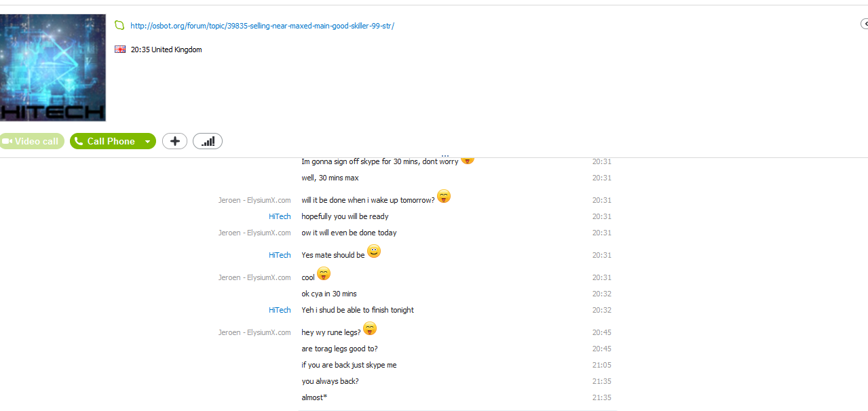Click the United Kingdom flag icon
Screen dimensions: 868x411
[120, 50]
